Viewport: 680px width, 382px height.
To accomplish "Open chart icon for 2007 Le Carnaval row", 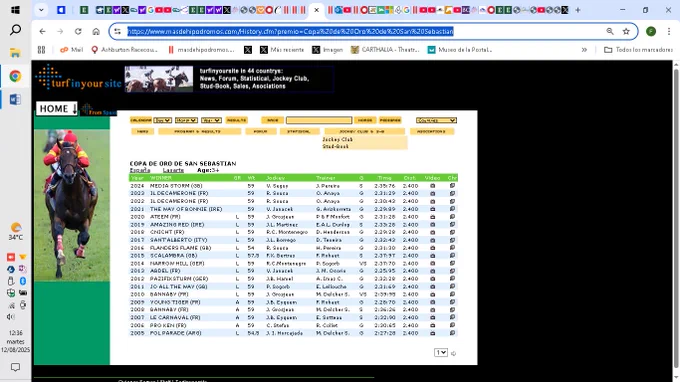I will coord(452,317).
